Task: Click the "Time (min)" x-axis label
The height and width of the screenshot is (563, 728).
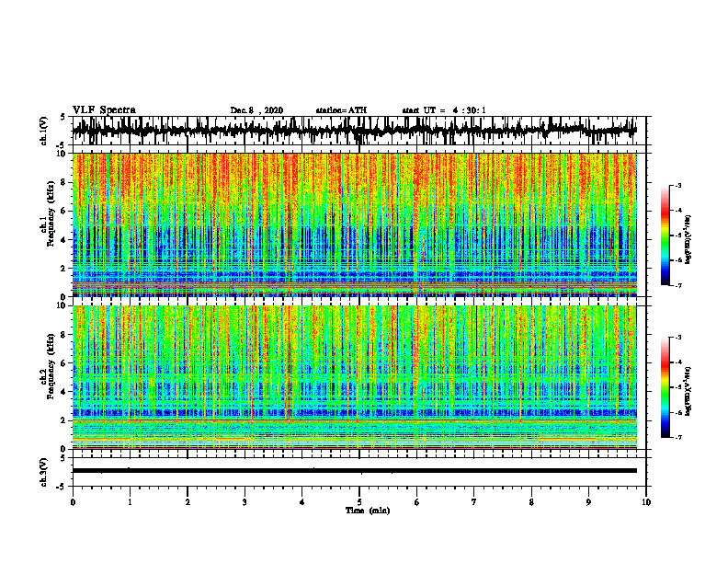Action: coord(368,511)
